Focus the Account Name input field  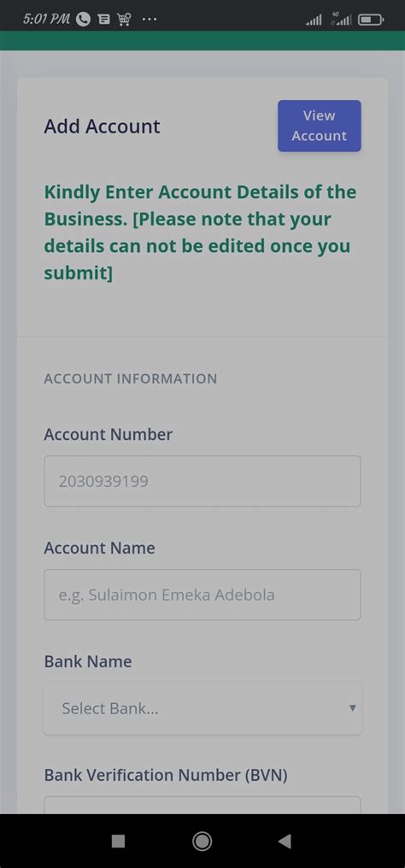202,595
